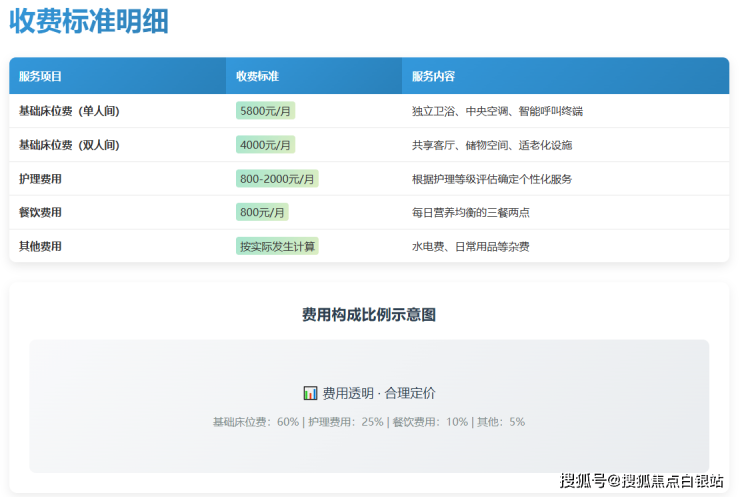Screen dimensions: 740x497
Task: Click the 水电费、日常用品等杂费 description
Action: pos(470,246)
